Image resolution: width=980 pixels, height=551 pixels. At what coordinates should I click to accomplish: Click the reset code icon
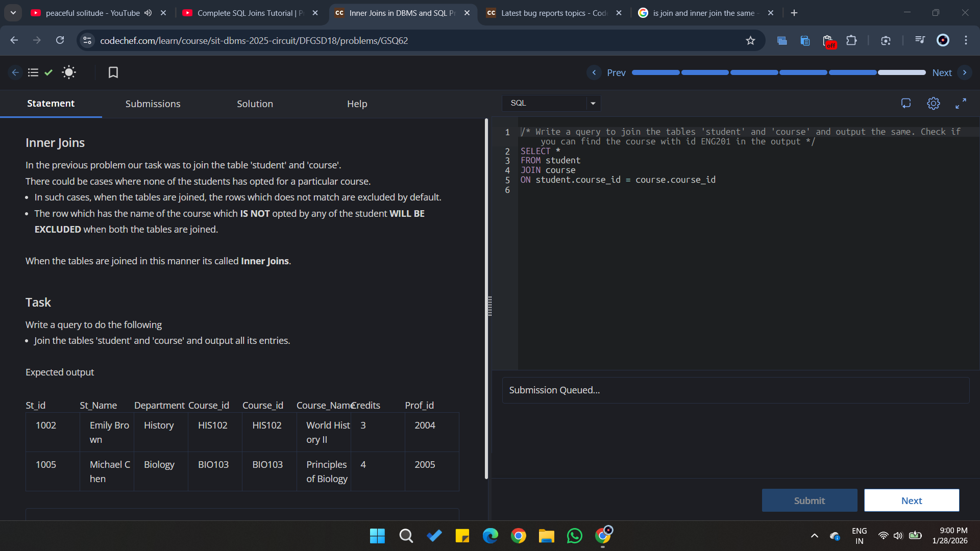(906, 104)
